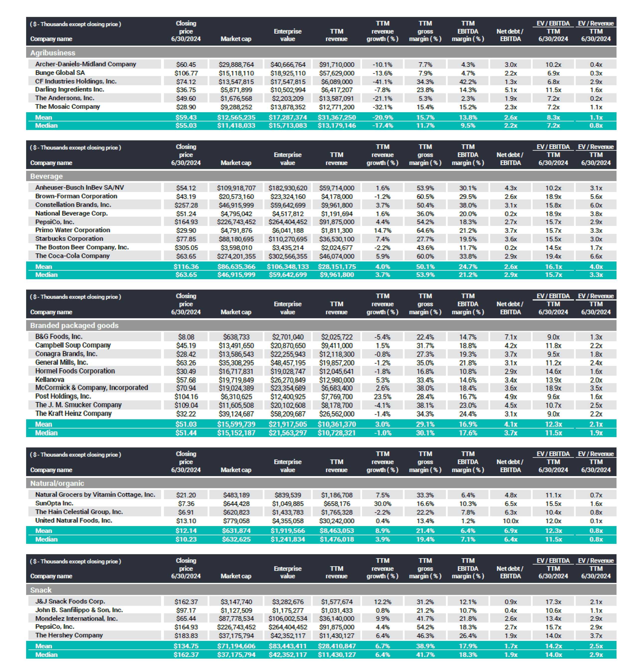Select John B. Sanfilippo & Son name
The width and height of the screenshot is (635, 672).
[79, 610]
